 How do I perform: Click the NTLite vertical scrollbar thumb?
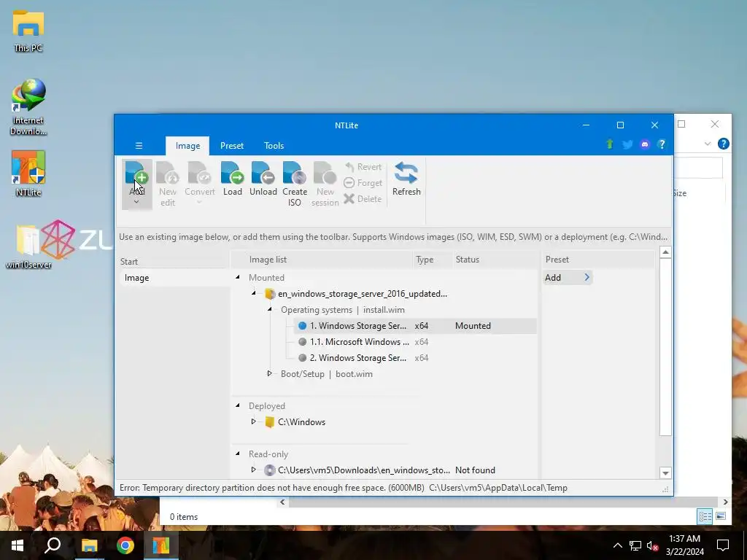[665, 346]
